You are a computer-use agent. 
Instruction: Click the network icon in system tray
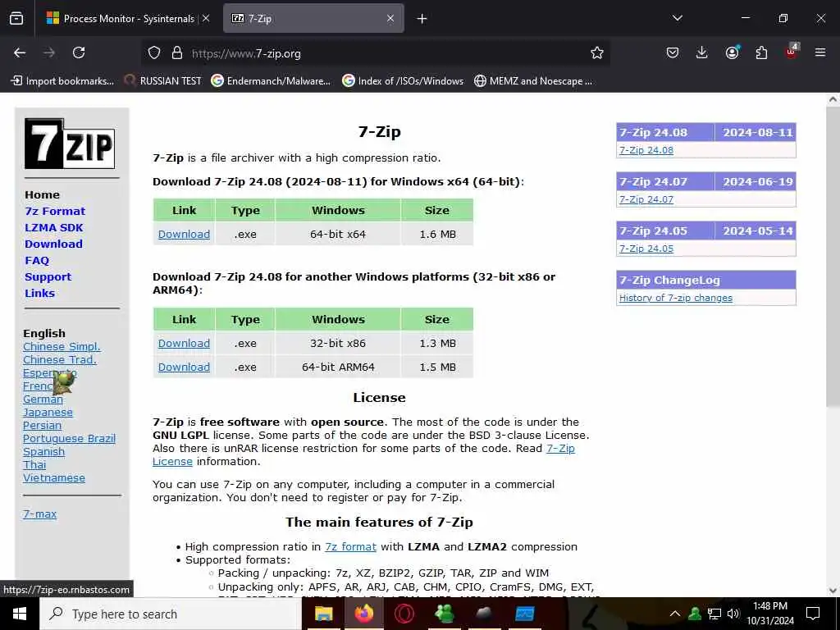pyautogui.click(x=714, y=614)
